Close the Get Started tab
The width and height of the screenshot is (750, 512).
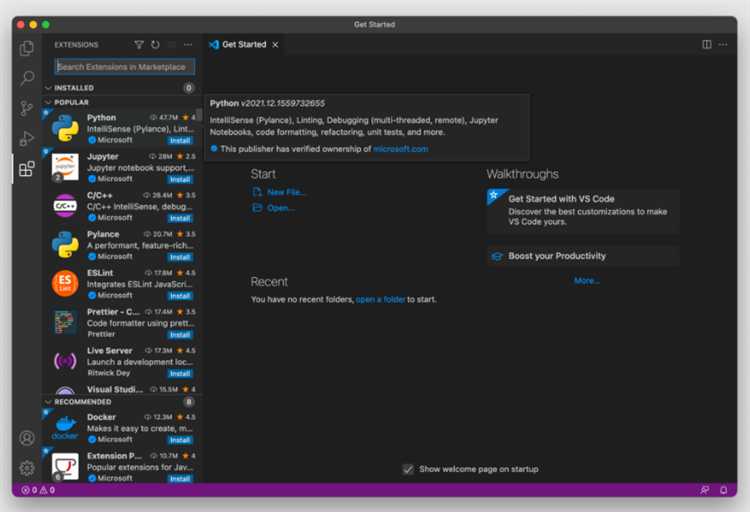point(276,45)
